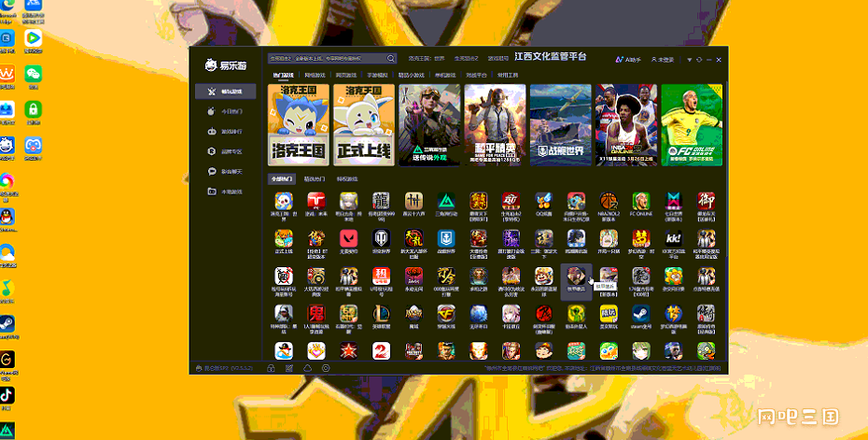Screen dimensions: 868x440
Task: Open the World of Tanks icon
Action: point(381,239)
